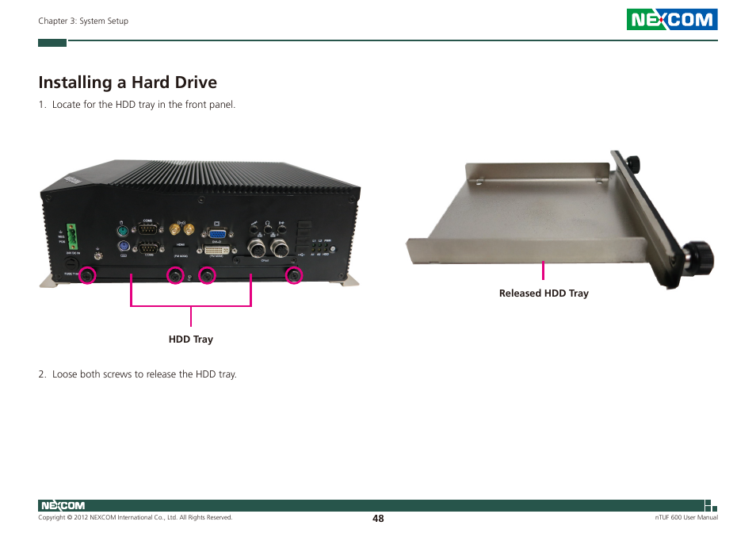Image resolution: width=756 pixels, height=533 pixels.
Task: Click the green power terminal connector on chassis
Action: (72, 236)
